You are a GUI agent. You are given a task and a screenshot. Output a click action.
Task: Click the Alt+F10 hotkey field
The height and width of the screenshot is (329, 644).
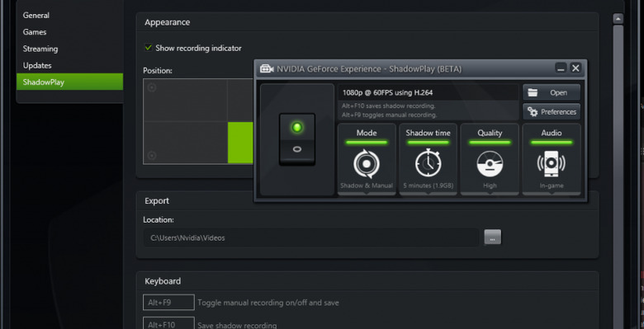point(168,323)
